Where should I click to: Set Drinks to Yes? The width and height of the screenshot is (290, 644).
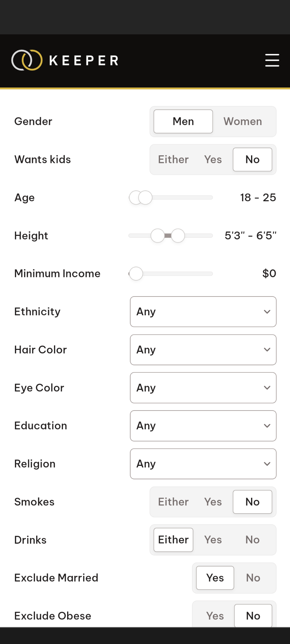point(213,540)
